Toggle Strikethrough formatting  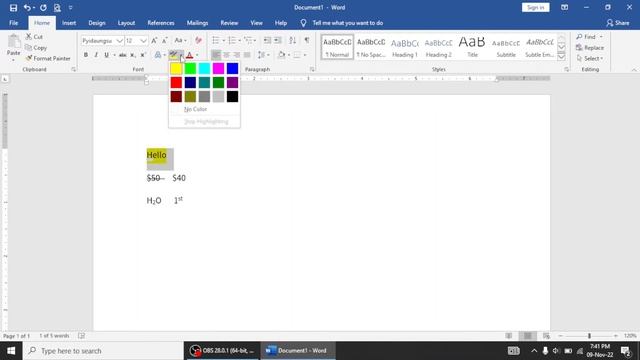[122, 55]
